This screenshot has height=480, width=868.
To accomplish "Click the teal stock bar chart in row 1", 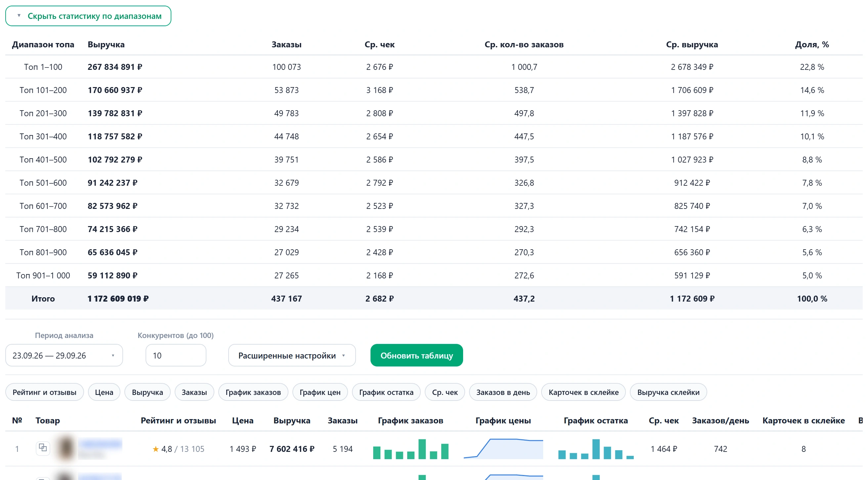I will [596, 449].
